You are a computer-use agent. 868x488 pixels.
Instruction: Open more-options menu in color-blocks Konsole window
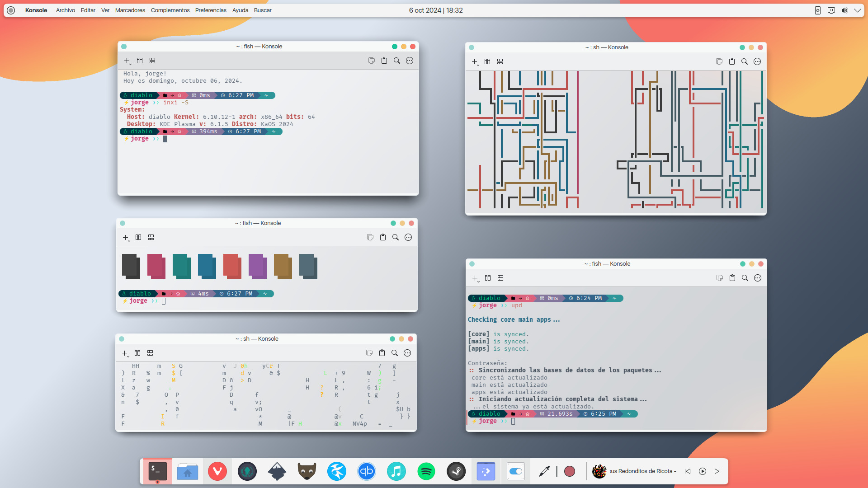pos(408,237)
